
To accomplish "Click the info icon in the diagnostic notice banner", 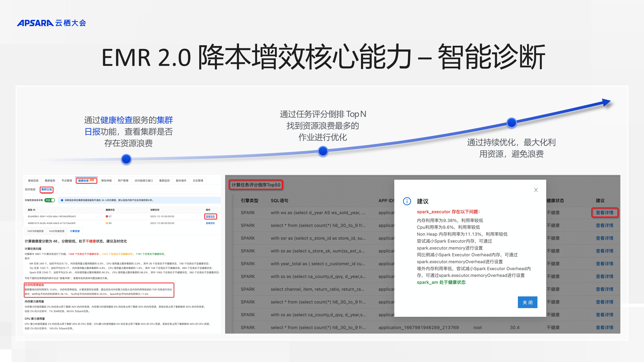I will [x=61, y=200].
